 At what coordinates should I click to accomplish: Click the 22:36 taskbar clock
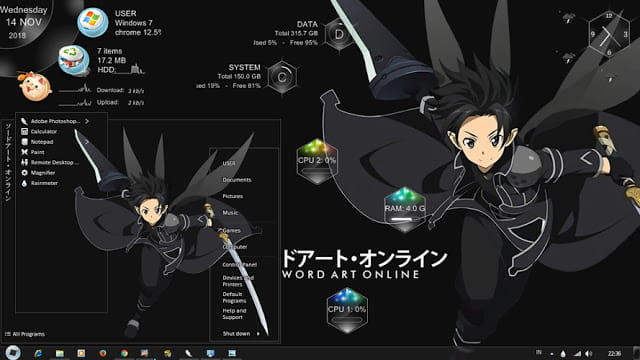point(614,353)
